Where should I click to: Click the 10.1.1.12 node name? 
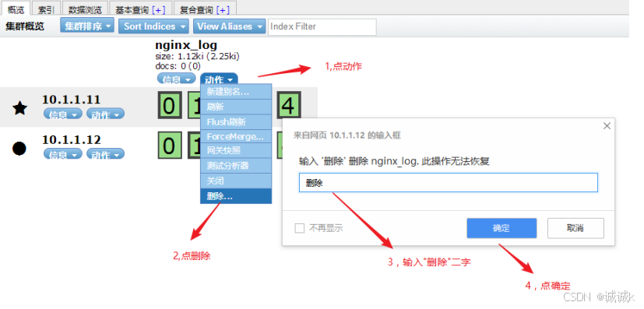click(x=72, y=140)
